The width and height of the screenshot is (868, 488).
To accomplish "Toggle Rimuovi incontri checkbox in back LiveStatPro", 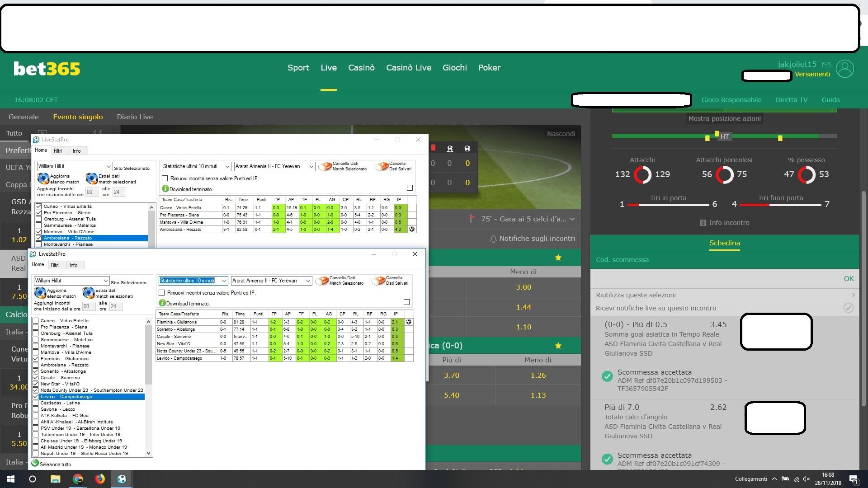I will coord(165,178).
